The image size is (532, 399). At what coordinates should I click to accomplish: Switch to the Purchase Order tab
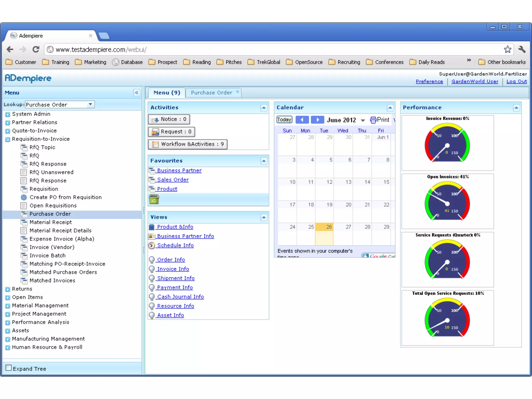[x=211, y=93]
